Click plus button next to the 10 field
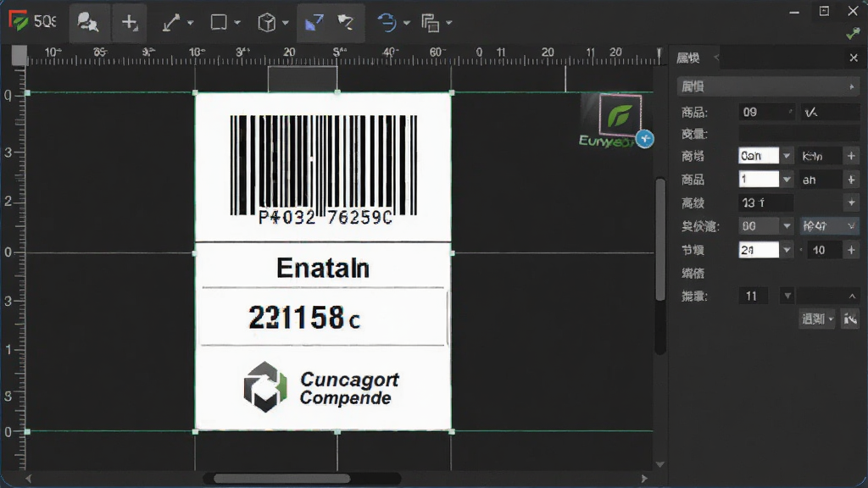 coord(851,250)
